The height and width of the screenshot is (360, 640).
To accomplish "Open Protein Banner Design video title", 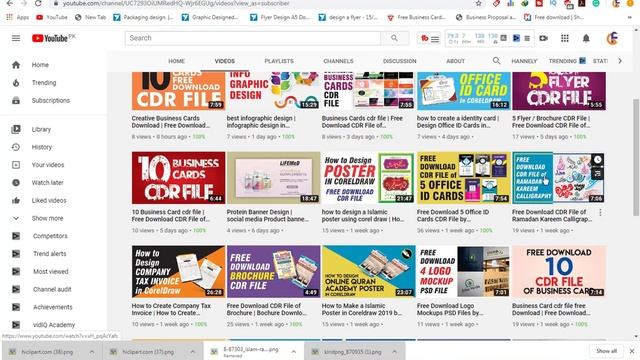I will [267, 216].
